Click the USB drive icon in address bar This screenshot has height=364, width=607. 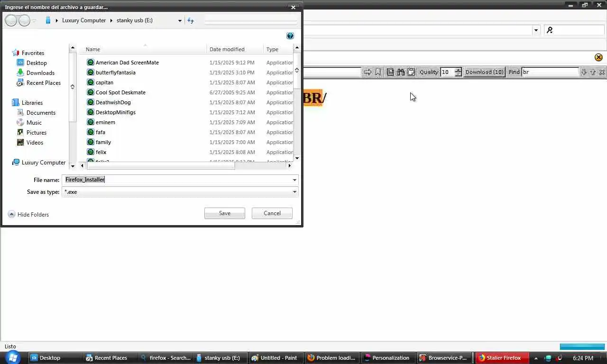click(48, 20)
